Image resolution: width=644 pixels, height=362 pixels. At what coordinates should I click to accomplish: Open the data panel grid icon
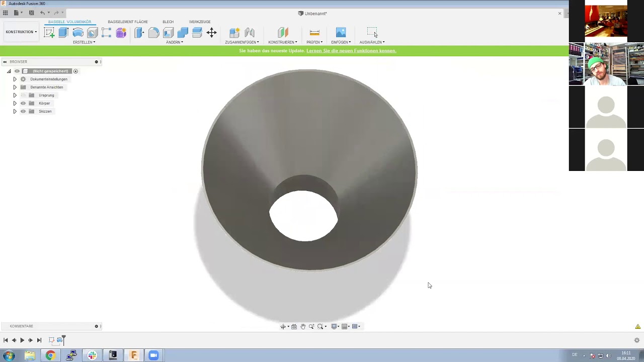pos(6,13)
